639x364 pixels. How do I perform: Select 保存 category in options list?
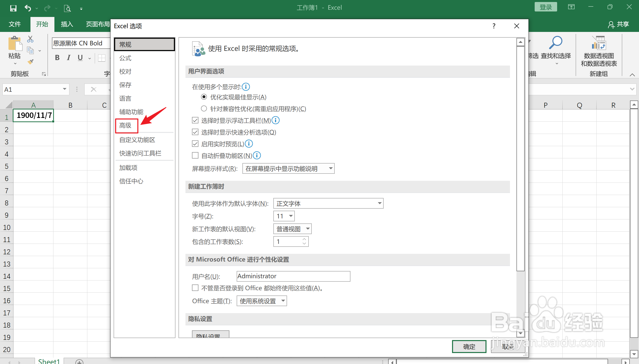click(x=144, y=85)
